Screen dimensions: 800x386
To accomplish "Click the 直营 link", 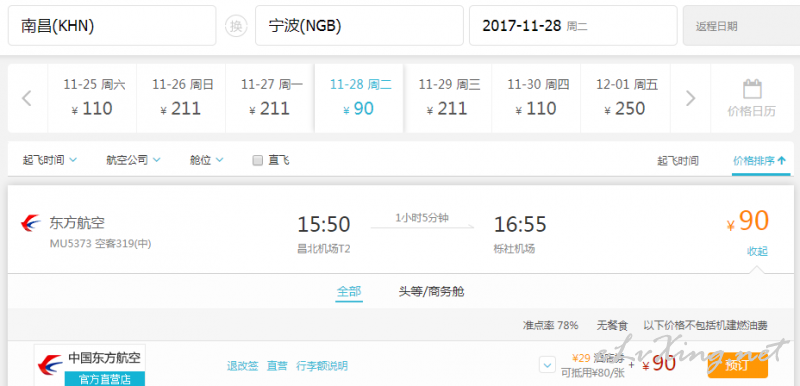I will pos(277,366).
